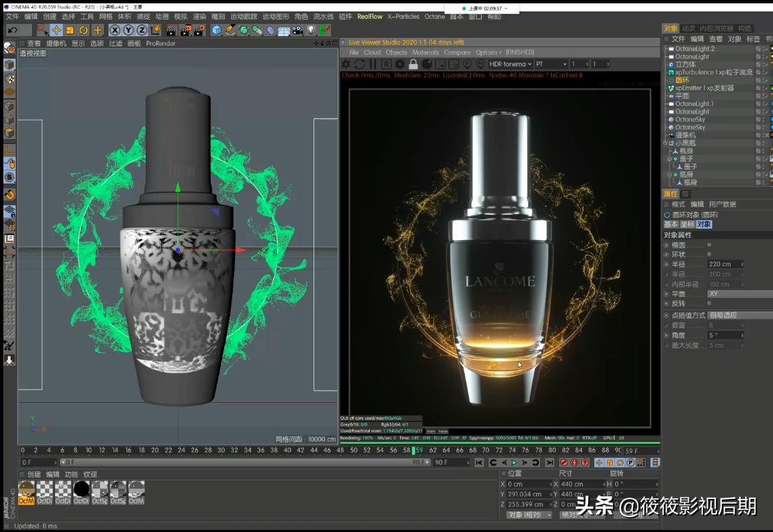
Task: Select the black sphere material thumbnail
Action: [x=81, y=488]
